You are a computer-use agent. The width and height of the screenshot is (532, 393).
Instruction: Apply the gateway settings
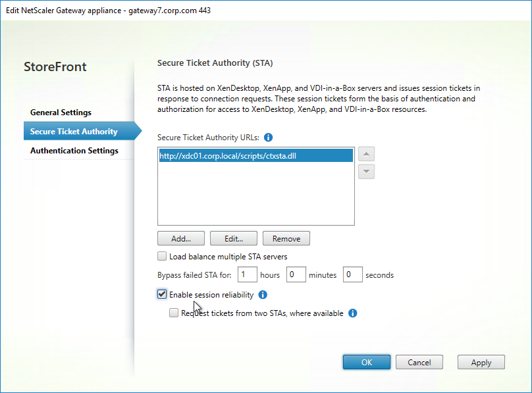pos(481,362)
